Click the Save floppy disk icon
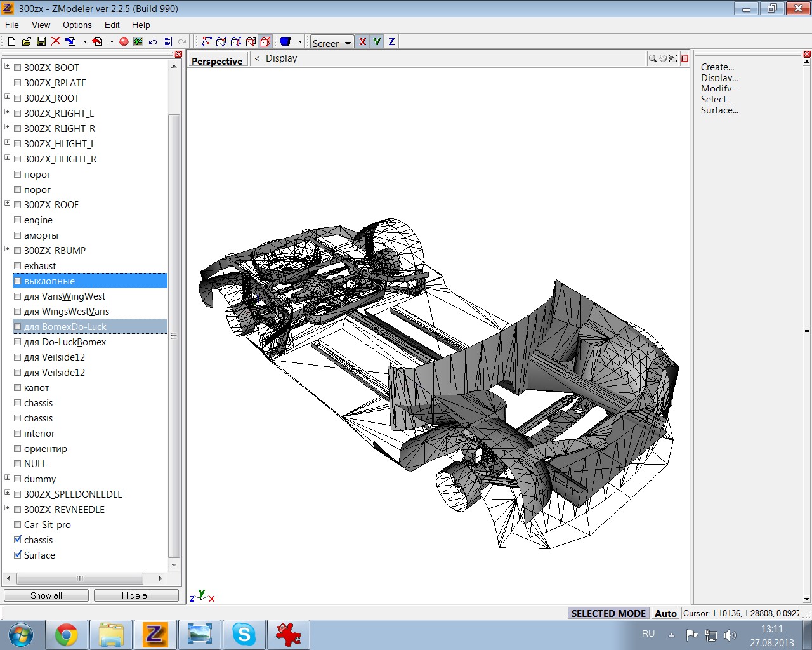 coord(41,41)
